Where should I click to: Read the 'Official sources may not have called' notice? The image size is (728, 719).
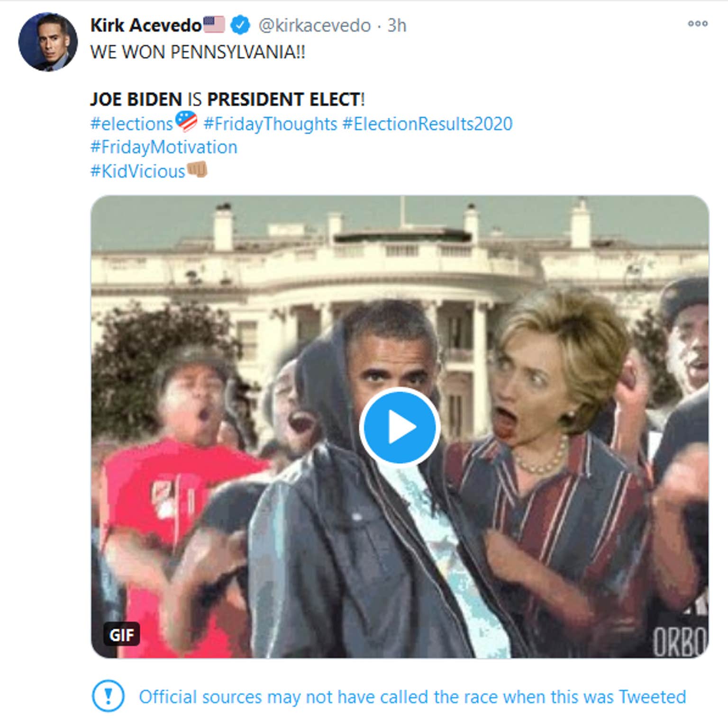point(412,697)
